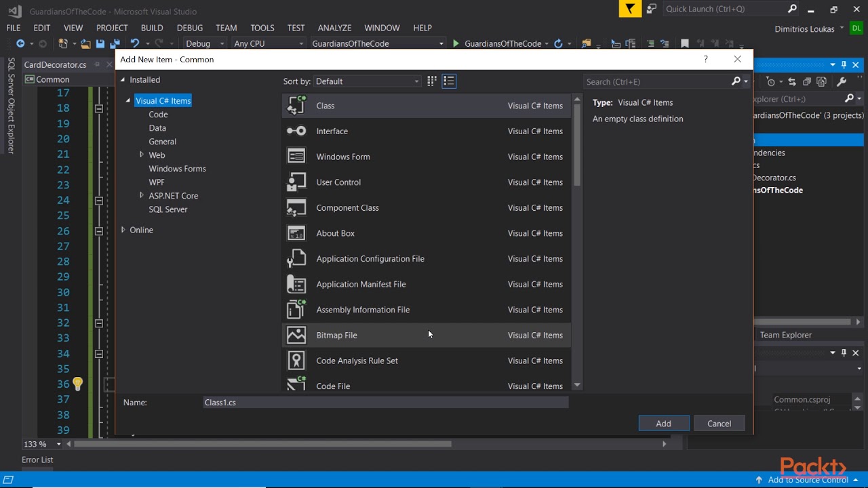The image size is (868, 488).
Task: Click Solution Explorer horizontal scrollbar
Action: coord(804,322)
